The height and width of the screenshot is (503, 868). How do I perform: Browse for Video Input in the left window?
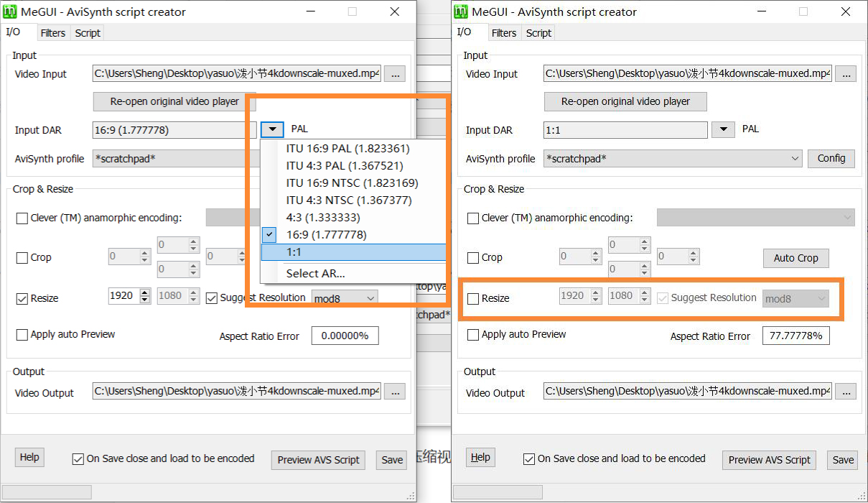point(395,73)
